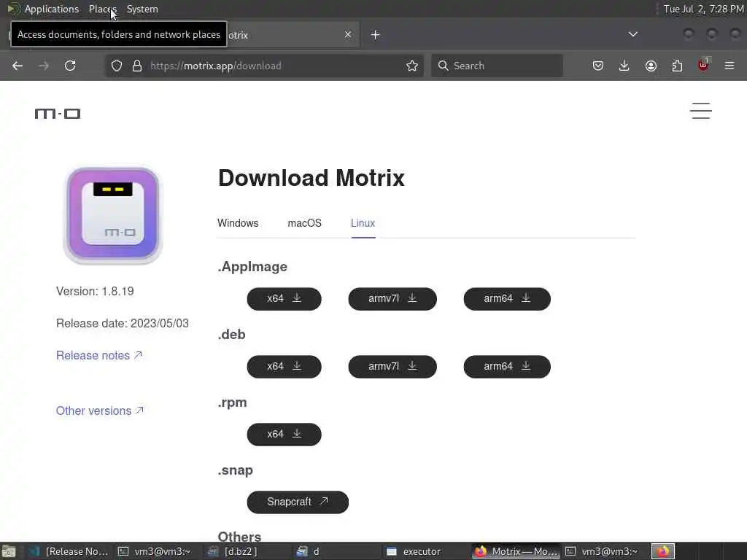Screen dimensions: 747x560
Task: Select the Linux download tab
Action: click(x=363, y=223)
